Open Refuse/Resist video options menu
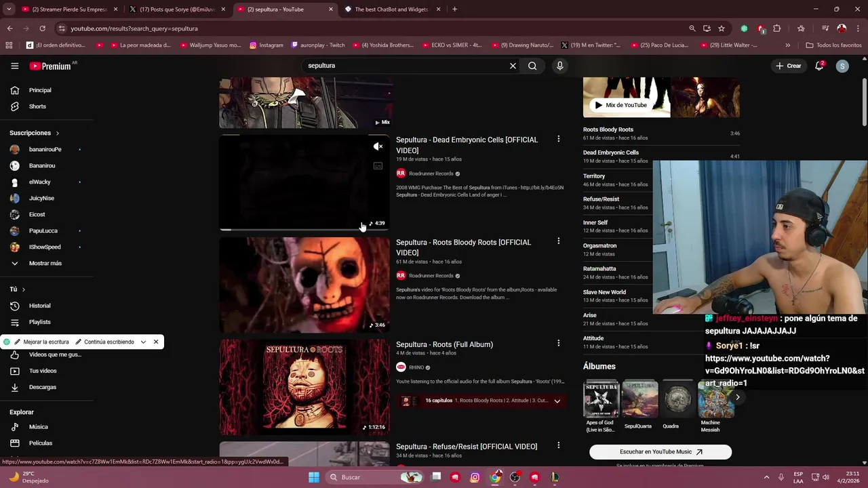Image resolution: width=868 pixels, height=488 pixels. point(558,446)
